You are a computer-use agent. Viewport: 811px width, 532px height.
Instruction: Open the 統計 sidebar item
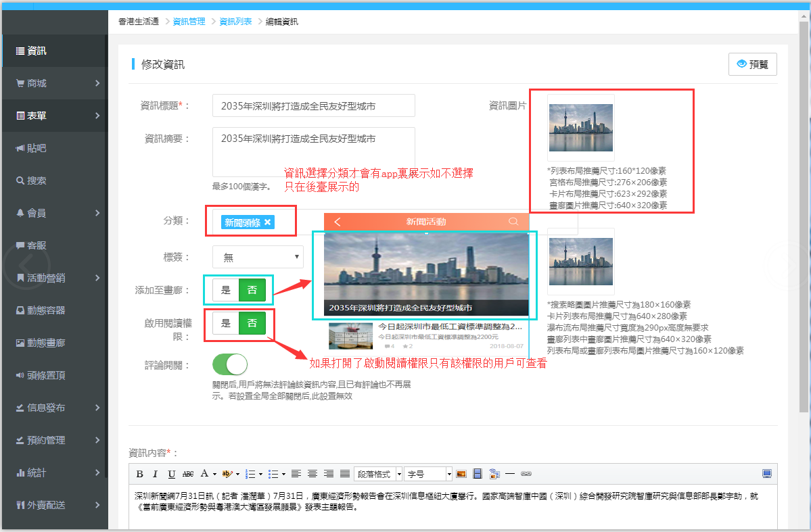[x=54, y=473]
